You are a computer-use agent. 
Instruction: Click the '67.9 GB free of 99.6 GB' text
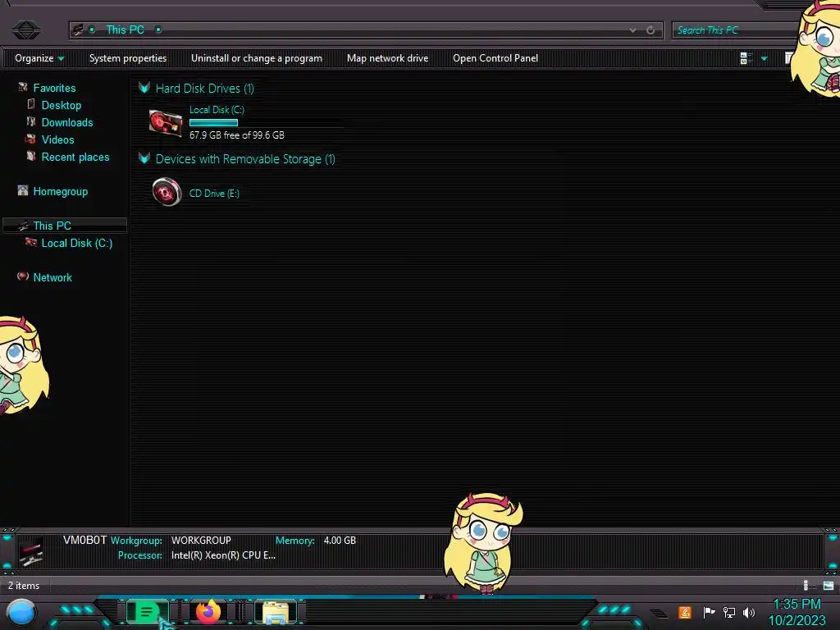pos(237,135)
